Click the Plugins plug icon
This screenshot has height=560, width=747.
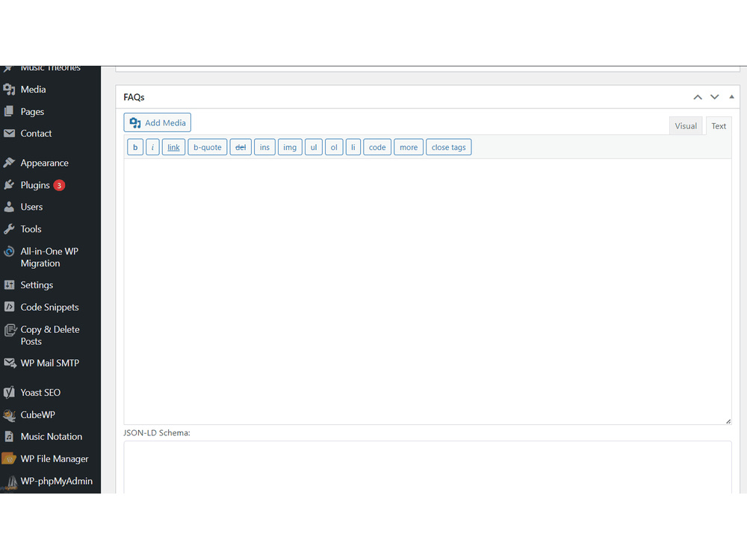pyautogui.click(x=9, y=184)
